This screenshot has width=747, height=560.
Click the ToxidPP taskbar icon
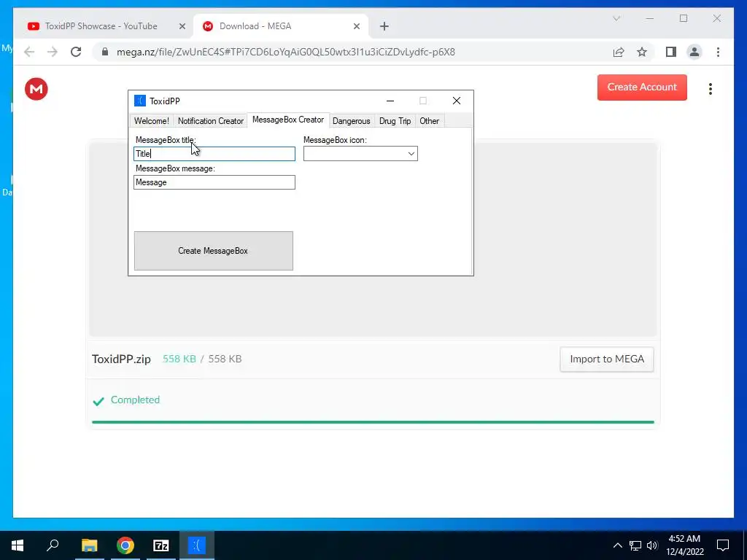tap(197, 545)
